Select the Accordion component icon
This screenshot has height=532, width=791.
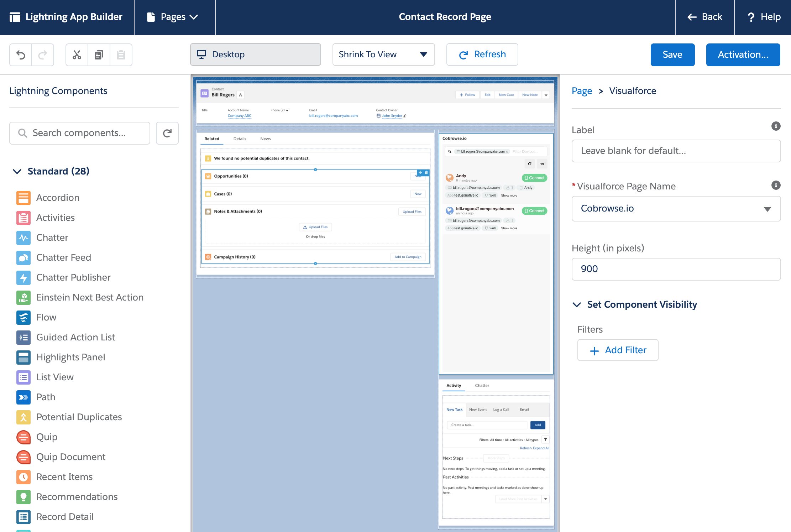(23, 198)
